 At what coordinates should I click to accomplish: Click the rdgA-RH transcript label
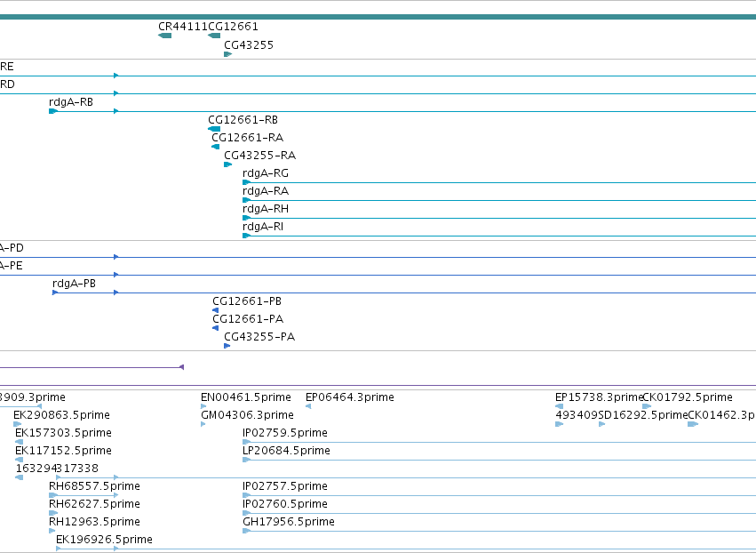266,209
